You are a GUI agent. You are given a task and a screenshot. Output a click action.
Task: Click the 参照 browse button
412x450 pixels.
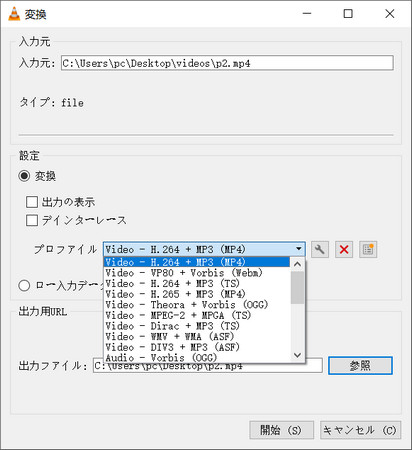pos(360,366)
